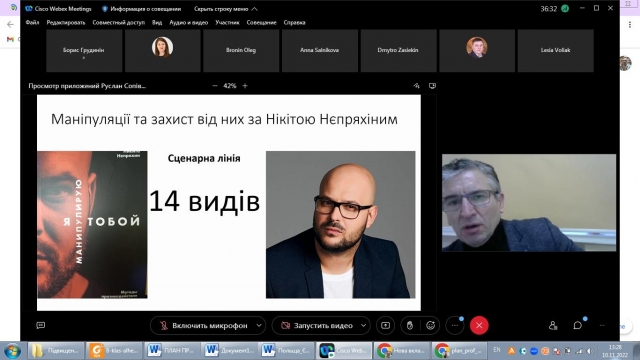Screen dimensions: 640x360
Task: Select Dmytro Zasiekin participant tile
Action: tap(398, 51)
